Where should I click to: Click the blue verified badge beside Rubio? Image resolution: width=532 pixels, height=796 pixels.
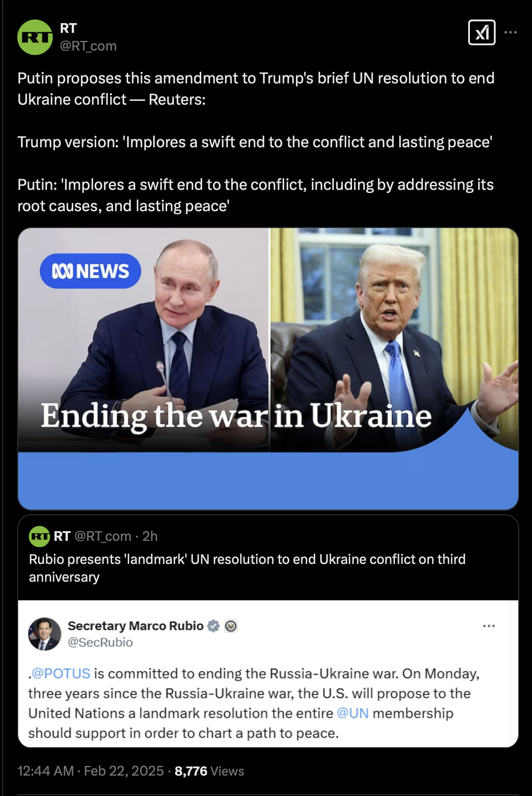coord(214,626)
